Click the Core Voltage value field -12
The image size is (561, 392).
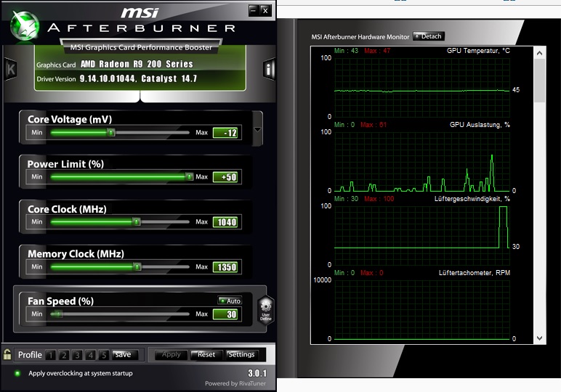[225, 133]
